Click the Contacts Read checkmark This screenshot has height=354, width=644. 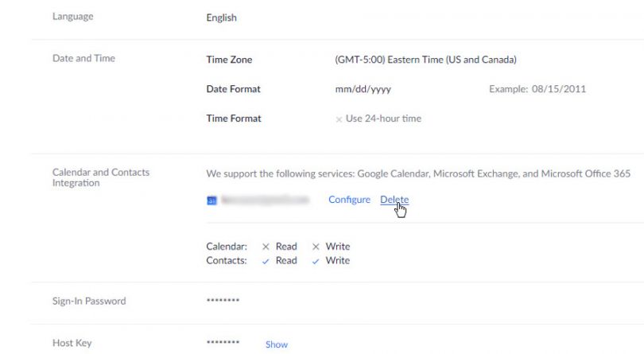pos(266,261)
